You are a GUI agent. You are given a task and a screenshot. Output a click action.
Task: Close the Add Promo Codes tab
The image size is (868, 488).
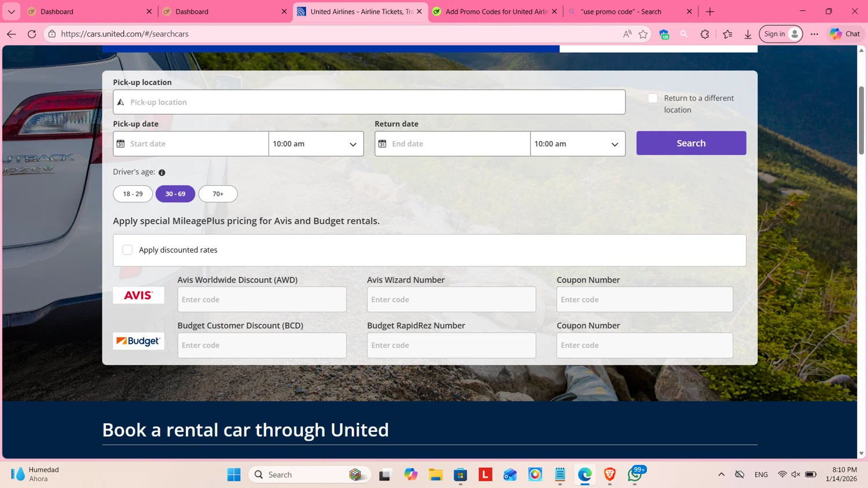point(554,12)
